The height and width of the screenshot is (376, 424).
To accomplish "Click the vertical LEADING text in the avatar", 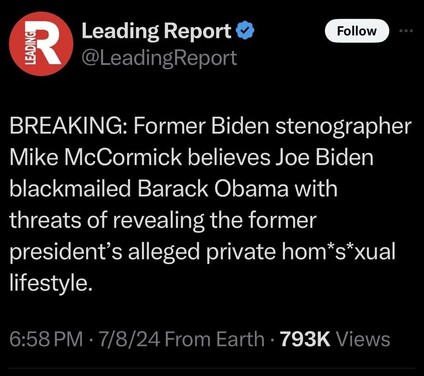I will tap(30, 46).
